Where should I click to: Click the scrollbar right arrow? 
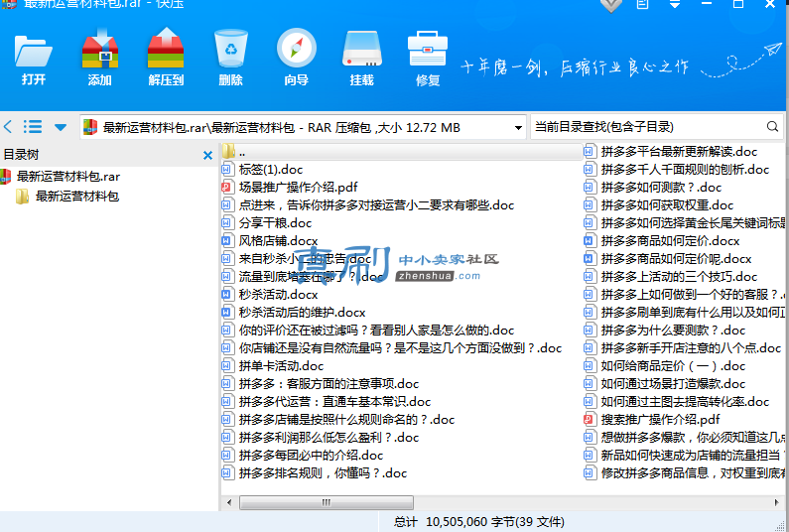tap(775, 502)
